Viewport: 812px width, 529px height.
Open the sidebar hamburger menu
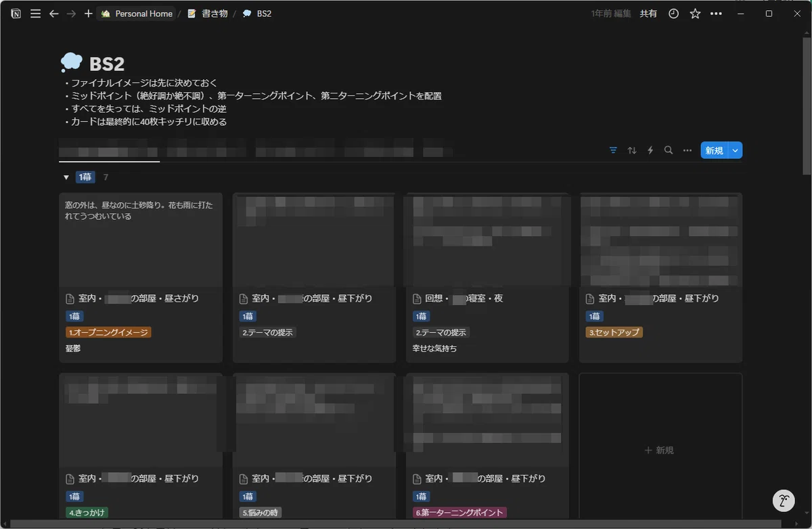click(x=36, y=14)
